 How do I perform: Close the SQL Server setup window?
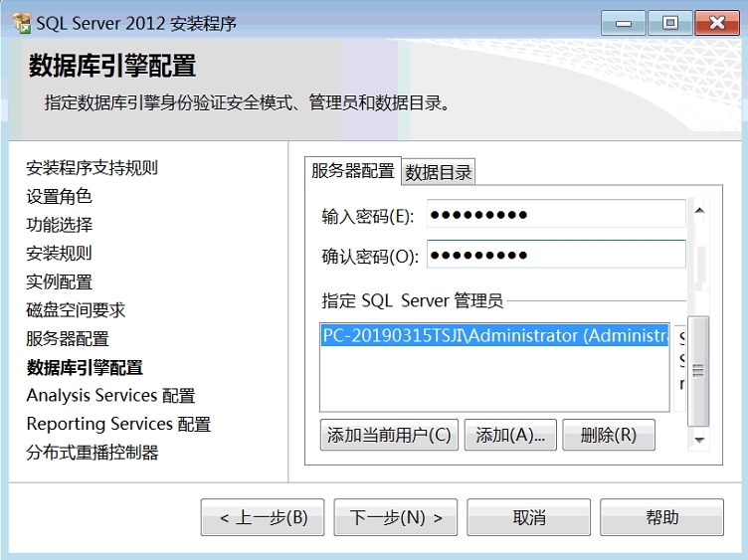click(717, 23)
